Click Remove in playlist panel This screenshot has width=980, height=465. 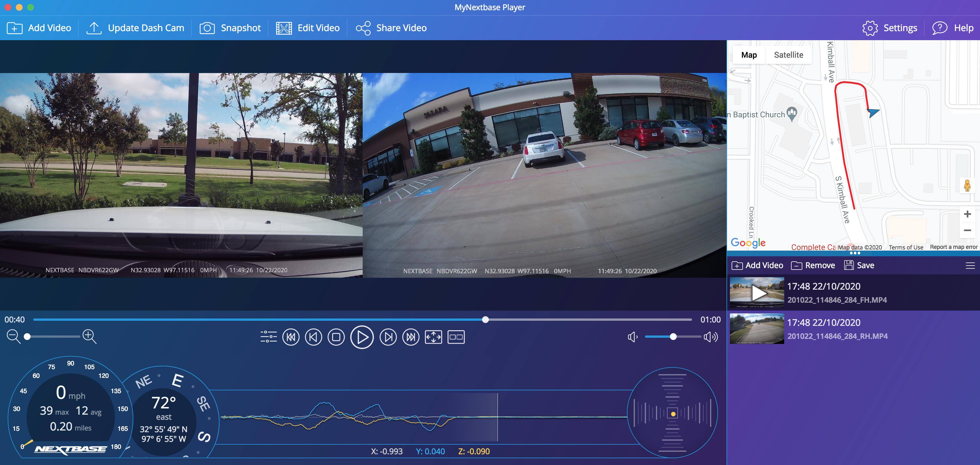pos(813,265)
